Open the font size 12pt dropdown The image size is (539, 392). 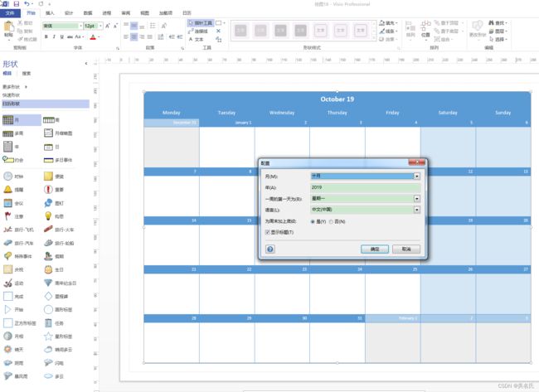tap(100, 26)
